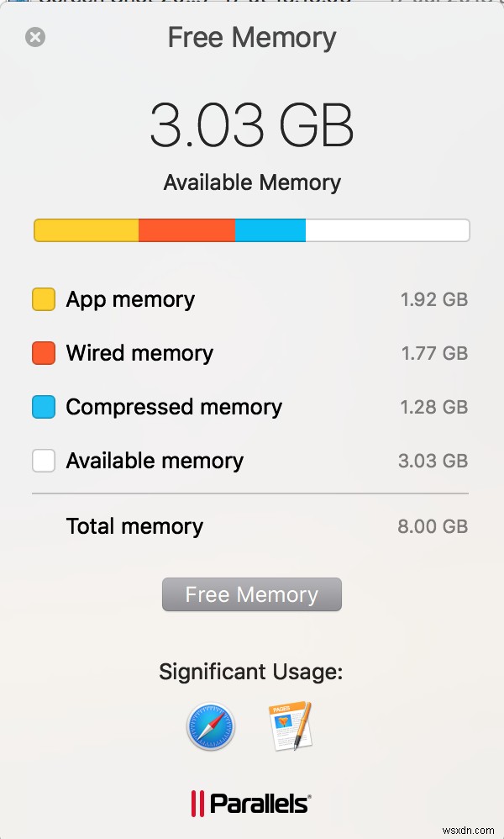Click the Significant Usage heading
The image size is (504, 839).
(x=251, y=672)
